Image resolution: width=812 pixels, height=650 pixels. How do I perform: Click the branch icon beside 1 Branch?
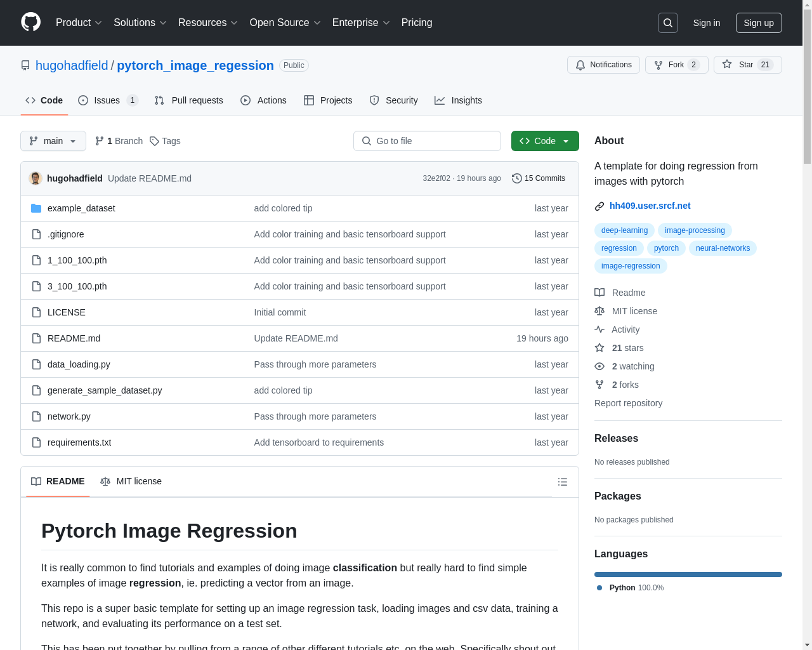point(100,141)
